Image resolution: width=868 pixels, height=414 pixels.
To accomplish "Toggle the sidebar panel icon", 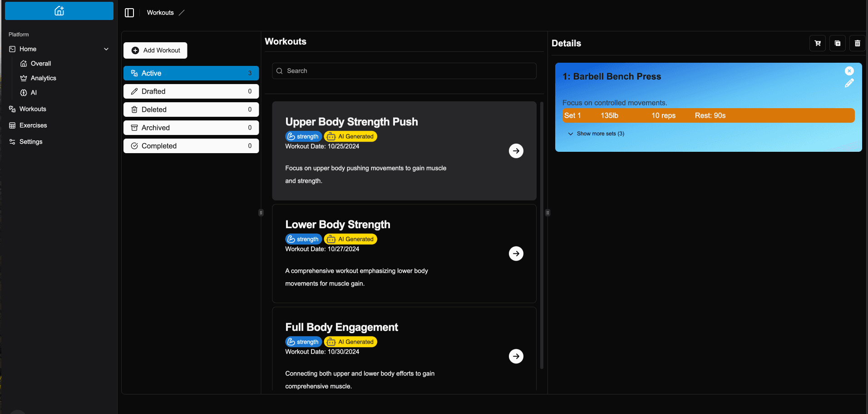I will point(129,13).
